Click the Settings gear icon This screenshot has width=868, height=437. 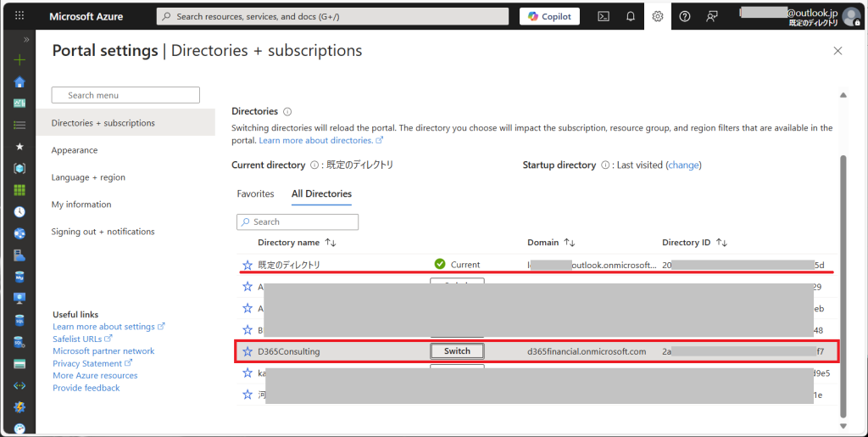658,16
